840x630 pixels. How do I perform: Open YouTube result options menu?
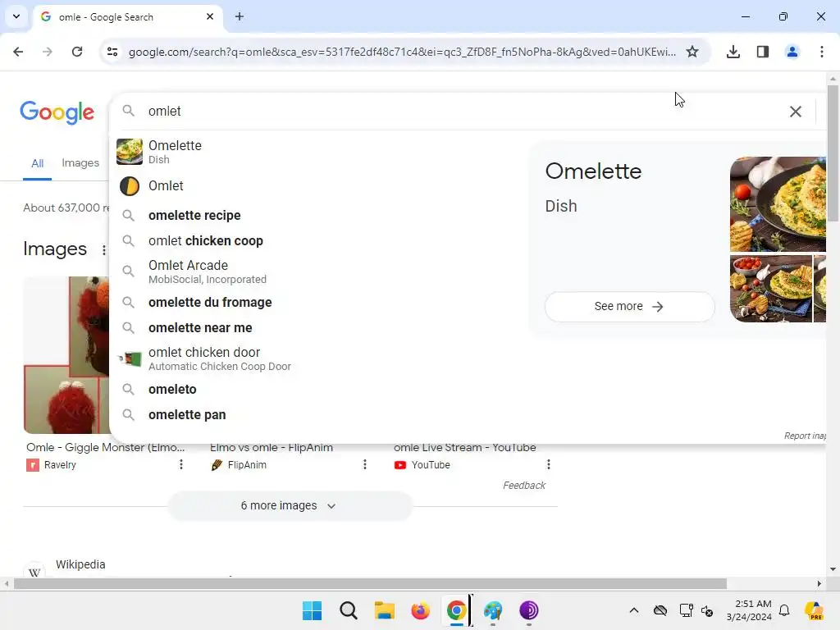549,464
